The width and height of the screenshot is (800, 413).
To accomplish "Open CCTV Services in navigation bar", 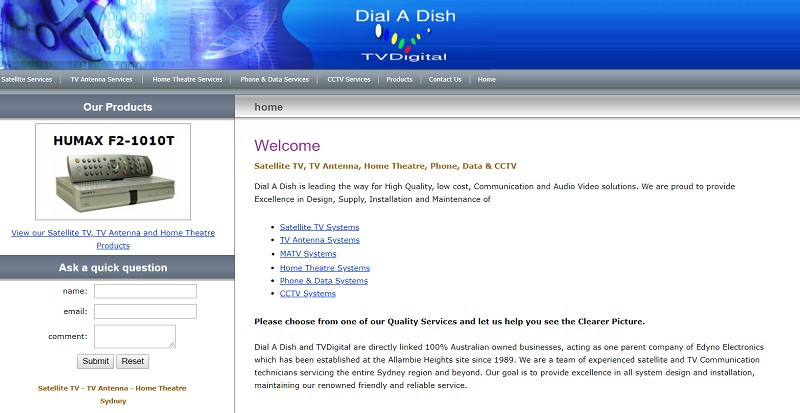I will [348, 80].
